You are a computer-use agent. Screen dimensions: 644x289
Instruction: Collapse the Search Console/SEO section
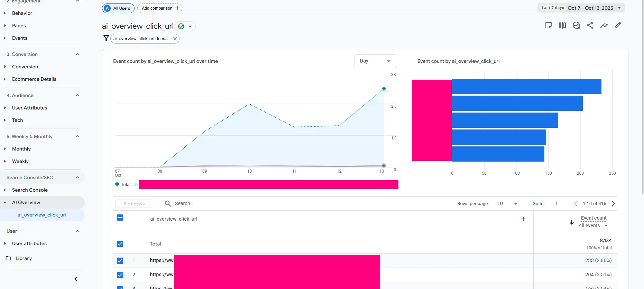point(77,177)
